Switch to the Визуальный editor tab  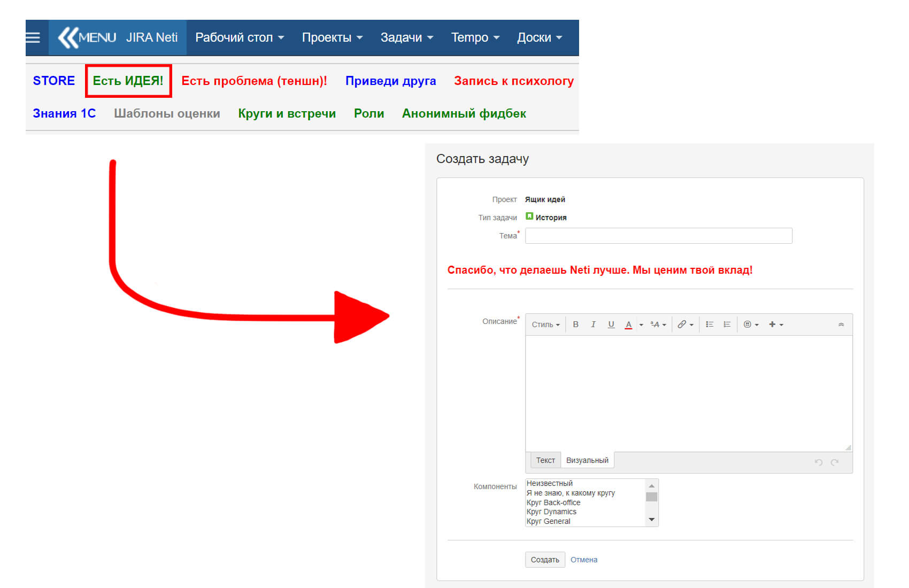[x=587, y=460]
